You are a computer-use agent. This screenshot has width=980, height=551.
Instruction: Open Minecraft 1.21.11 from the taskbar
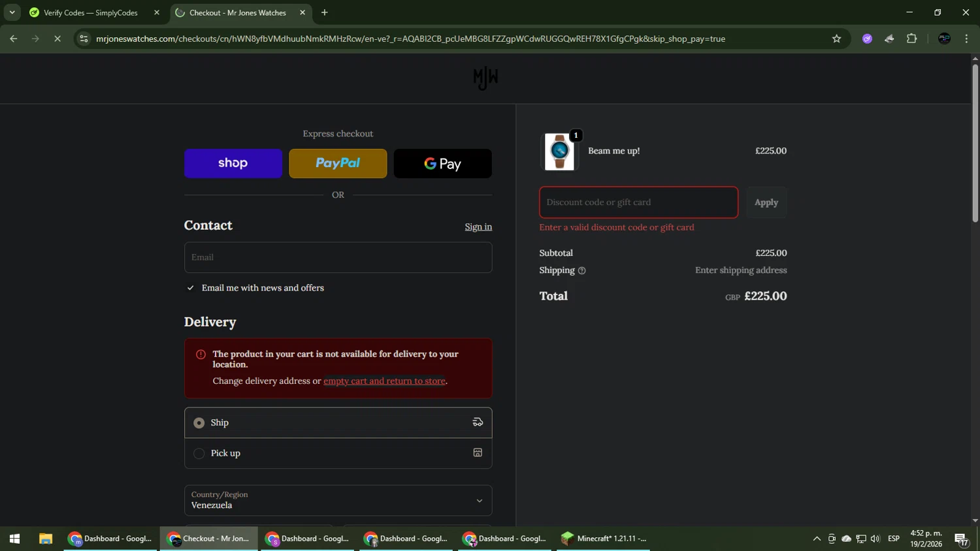click(604, 539)
